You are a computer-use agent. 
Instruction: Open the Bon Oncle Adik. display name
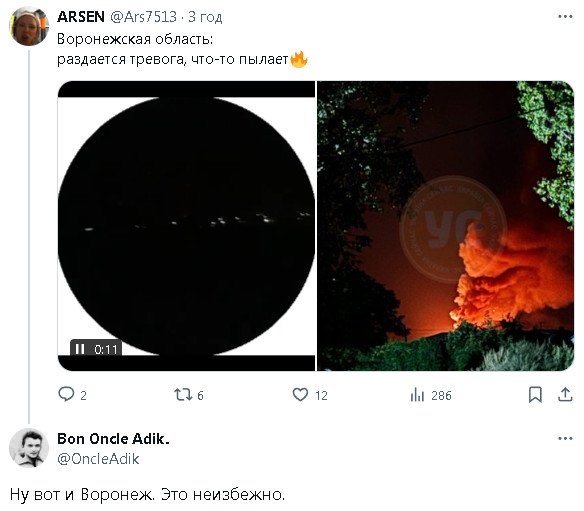pos(114,439)
